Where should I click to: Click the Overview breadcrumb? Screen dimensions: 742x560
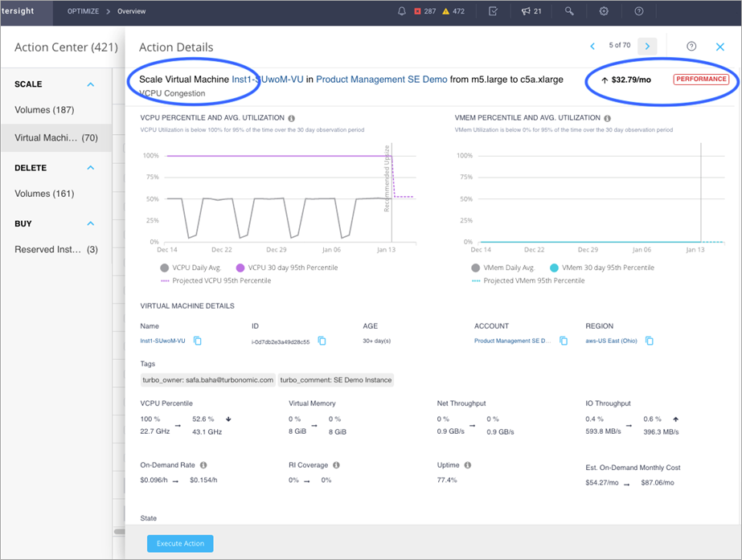132,11
